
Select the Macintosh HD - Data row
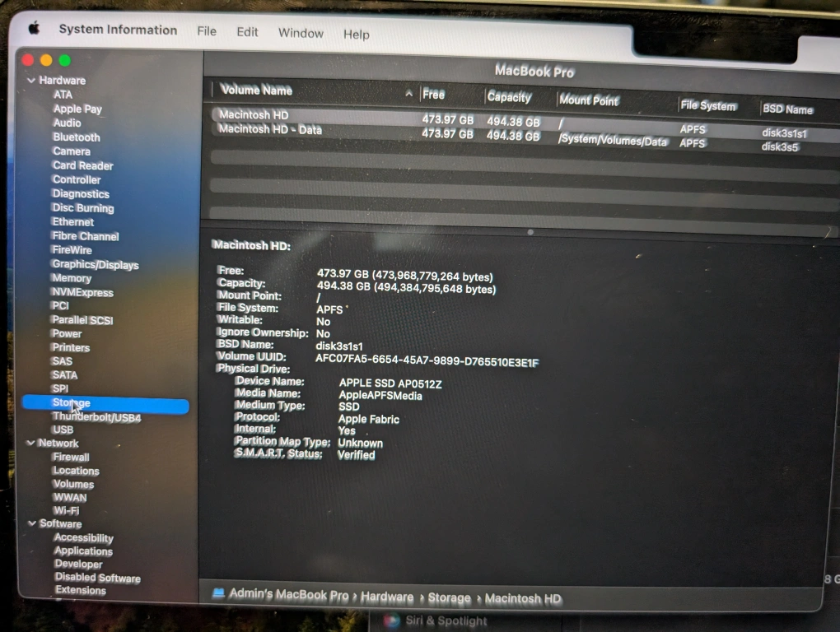[x=525, y=138]
